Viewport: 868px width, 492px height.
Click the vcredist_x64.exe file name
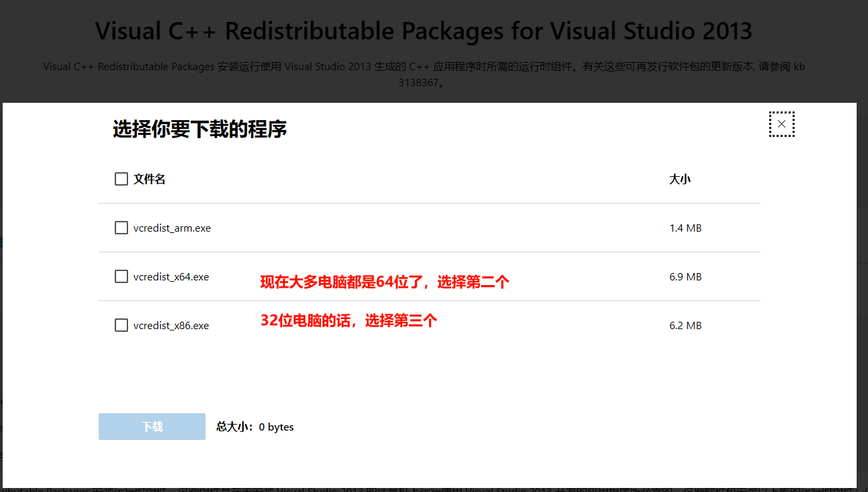(171, 277)
